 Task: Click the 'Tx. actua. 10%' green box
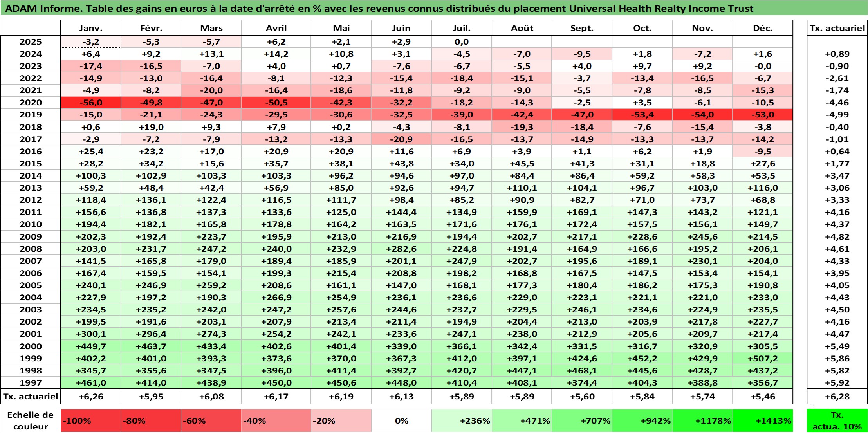click(x=837, y=421)
